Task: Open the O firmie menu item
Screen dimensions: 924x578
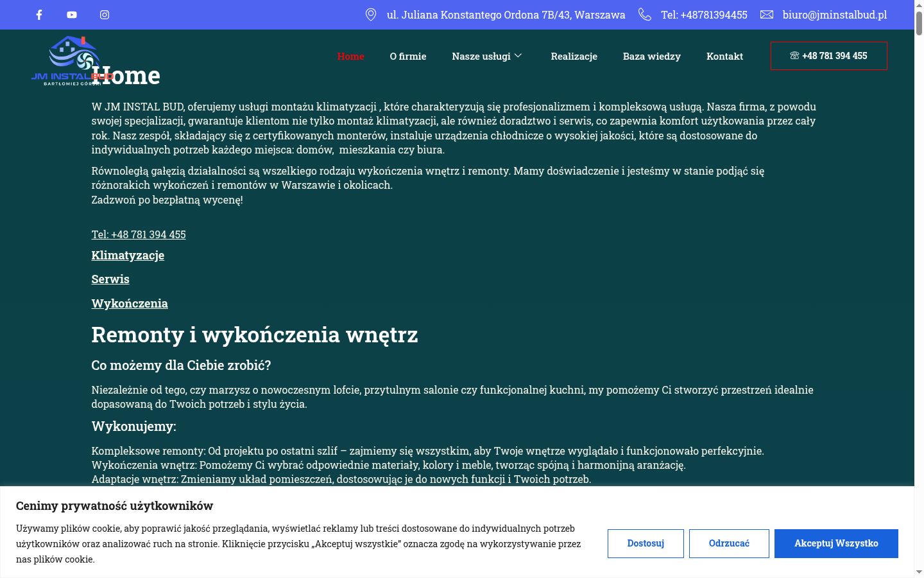Action: (x=408, y=57)
